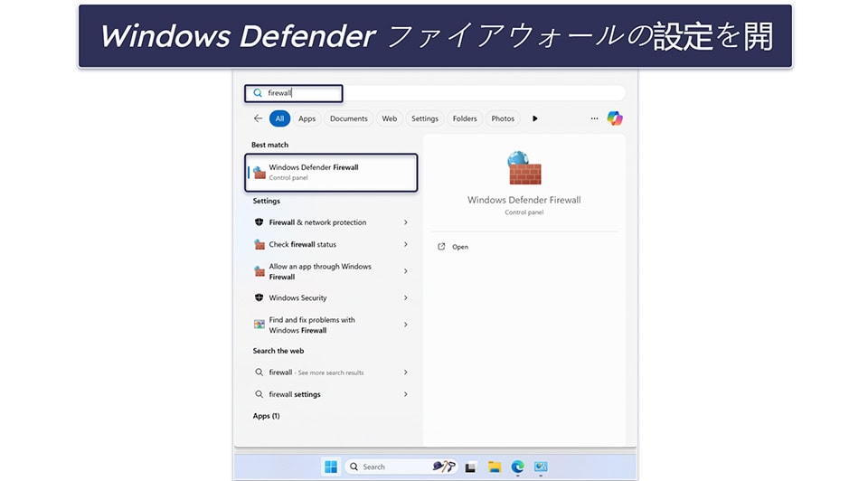Open the Copilot icon

click(615, 118)
